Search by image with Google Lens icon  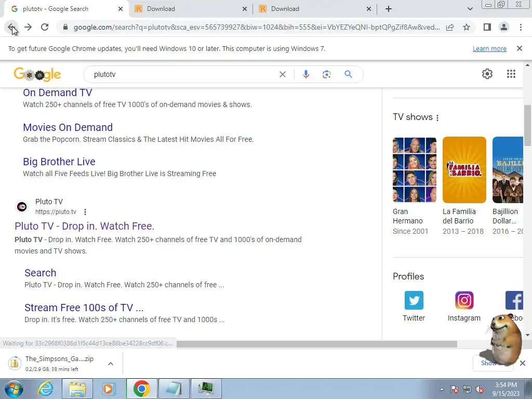coord(326,74)
